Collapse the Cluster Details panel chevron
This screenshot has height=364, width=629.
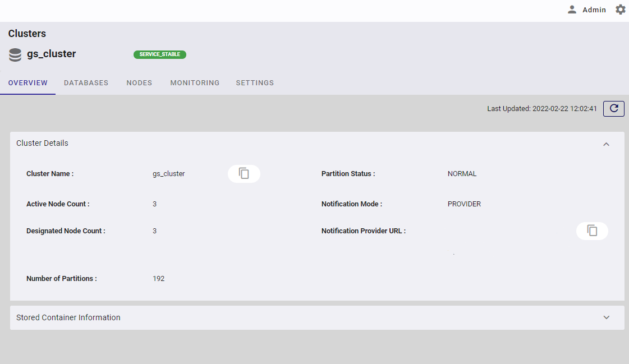(x=606, y=144)
